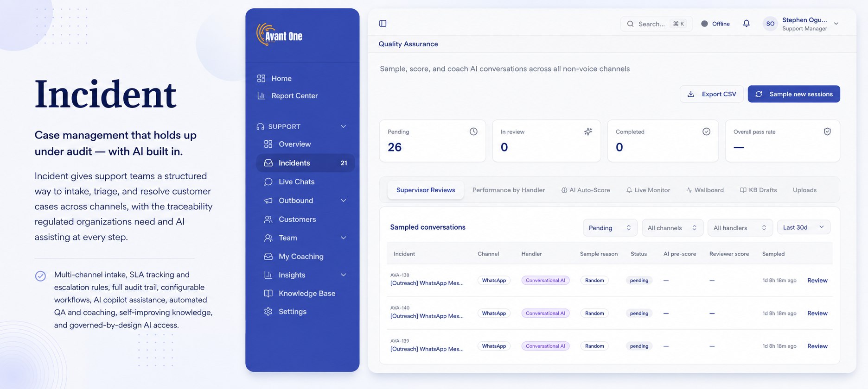Click Export CSV button
The image size is (868, 389).
coord(712,94)
